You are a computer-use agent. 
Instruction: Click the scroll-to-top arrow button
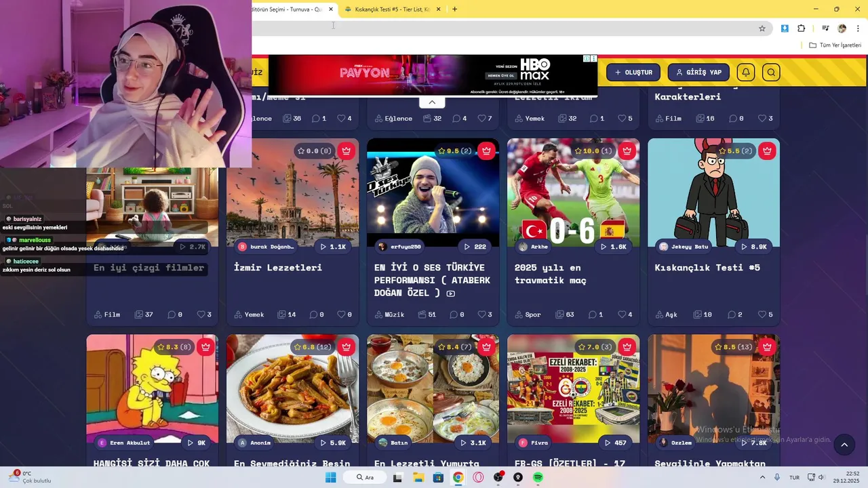[x=844, y=445]
